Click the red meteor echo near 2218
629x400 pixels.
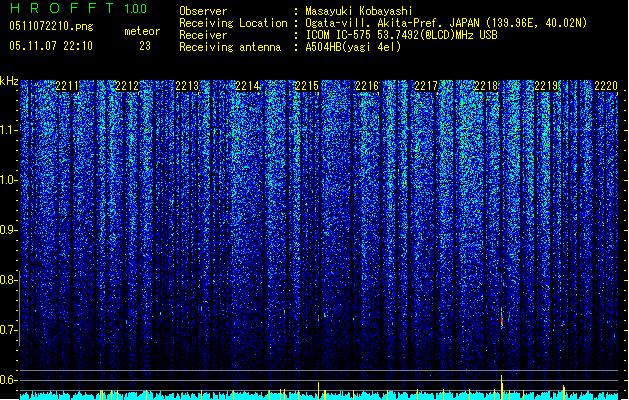(501, 318)
